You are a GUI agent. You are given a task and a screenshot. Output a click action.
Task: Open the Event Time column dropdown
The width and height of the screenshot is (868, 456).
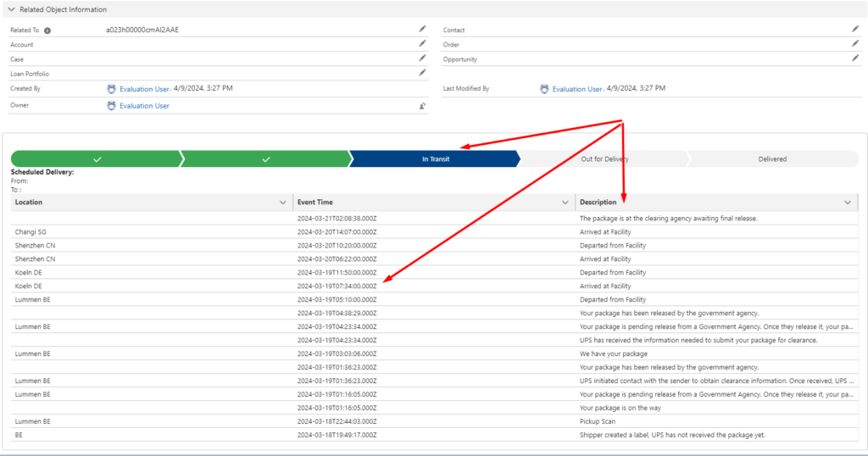click(565, 203)
